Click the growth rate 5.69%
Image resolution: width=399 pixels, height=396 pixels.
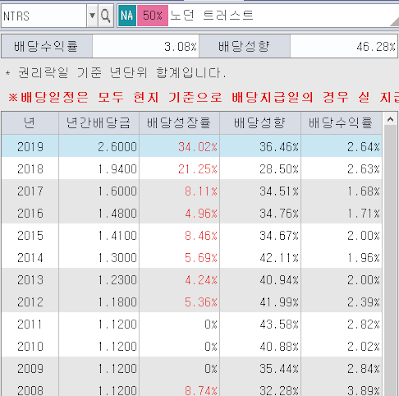tap(201, 258)
